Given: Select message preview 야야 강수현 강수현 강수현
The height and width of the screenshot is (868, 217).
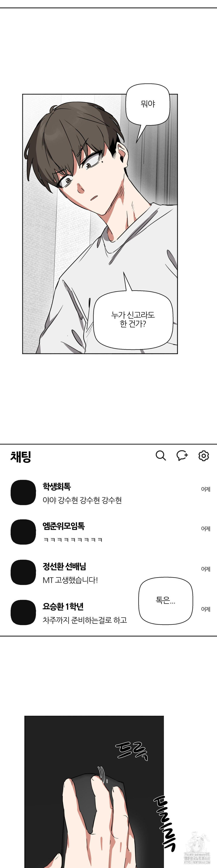Looking at the screenshot, I should click(x=82, y=500).
